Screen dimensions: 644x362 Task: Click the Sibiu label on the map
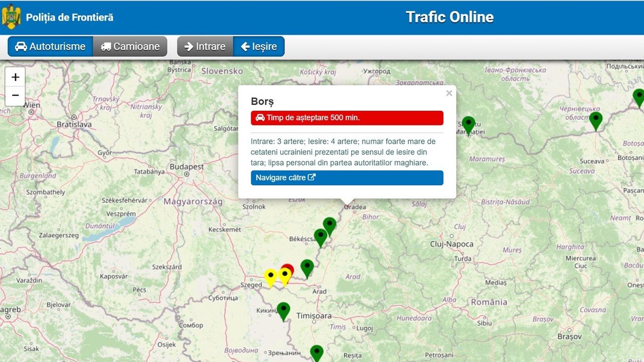(x=484, y=323)
